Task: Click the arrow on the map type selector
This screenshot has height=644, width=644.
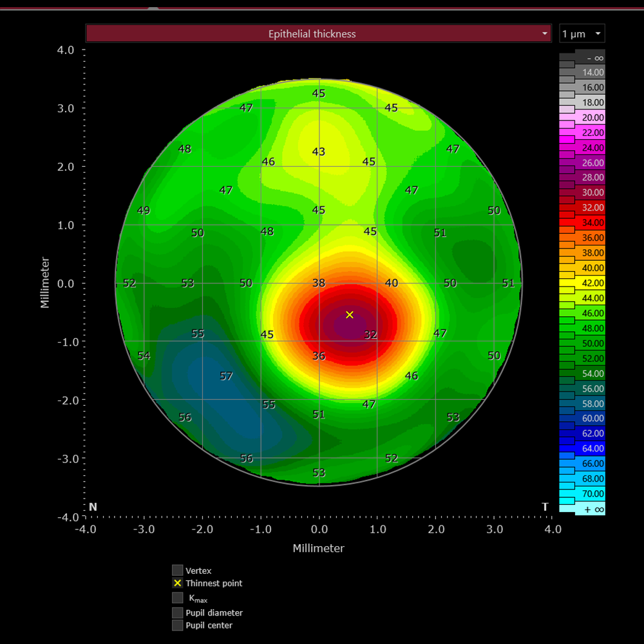Action: 545,33
